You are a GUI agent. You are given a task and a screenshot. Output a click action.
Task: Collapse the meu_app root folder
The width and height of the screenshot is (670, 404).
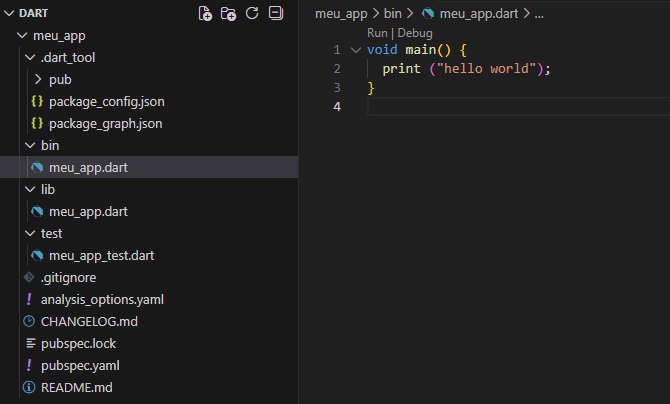tap(22, 35)
